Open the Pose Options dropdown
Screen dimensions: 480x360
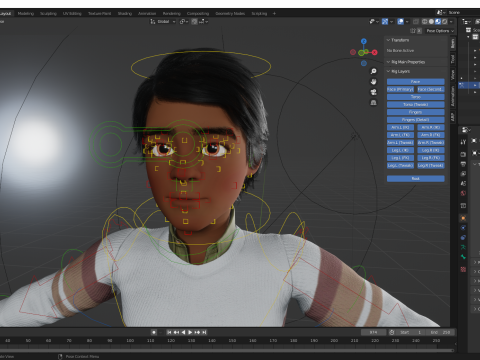(440, 31)
